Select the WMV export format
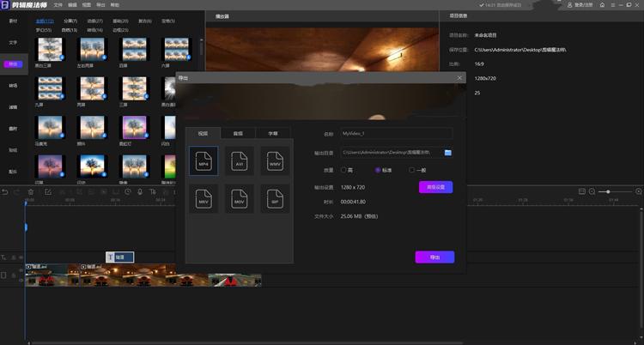Image resolution: width=644 pixels, height=345 pixels. tap(275, 161)
